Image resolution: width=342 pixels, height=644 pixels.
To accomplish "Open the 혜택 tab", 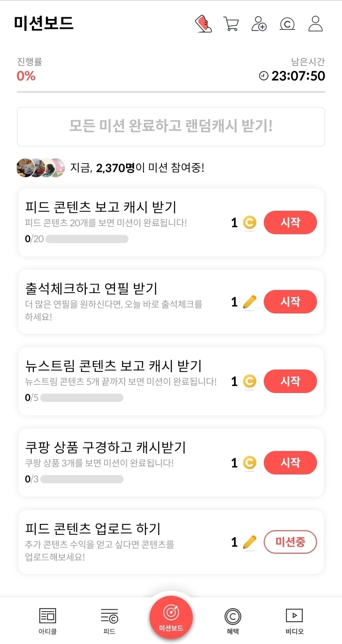I will pos(232,620).
